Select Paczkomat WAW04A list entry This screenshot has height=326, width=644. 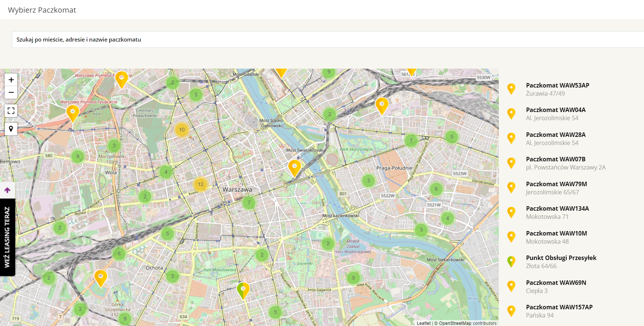pos(556,110)
